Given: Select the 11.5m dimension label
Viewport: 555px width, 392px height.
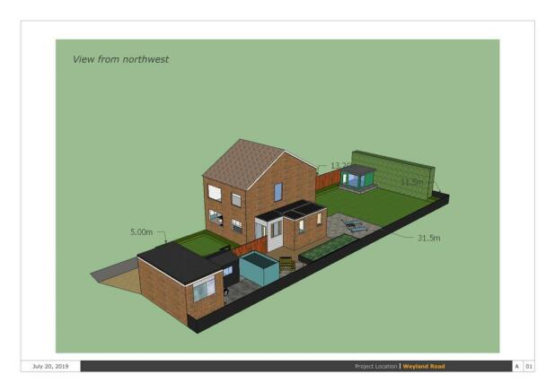Looking at the screenshot, I should click(411, 182).
